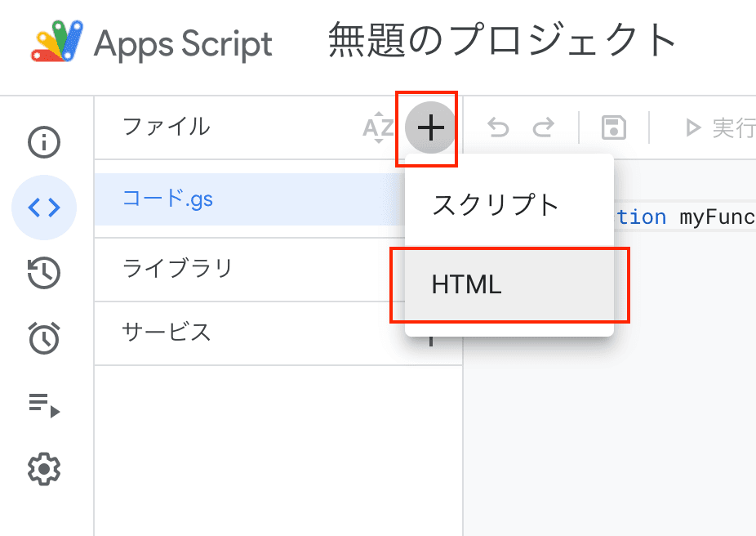Save the project with floppy disk icon
Image resolution: width=756 pixels, height=536 pixels.
point(613,127)
